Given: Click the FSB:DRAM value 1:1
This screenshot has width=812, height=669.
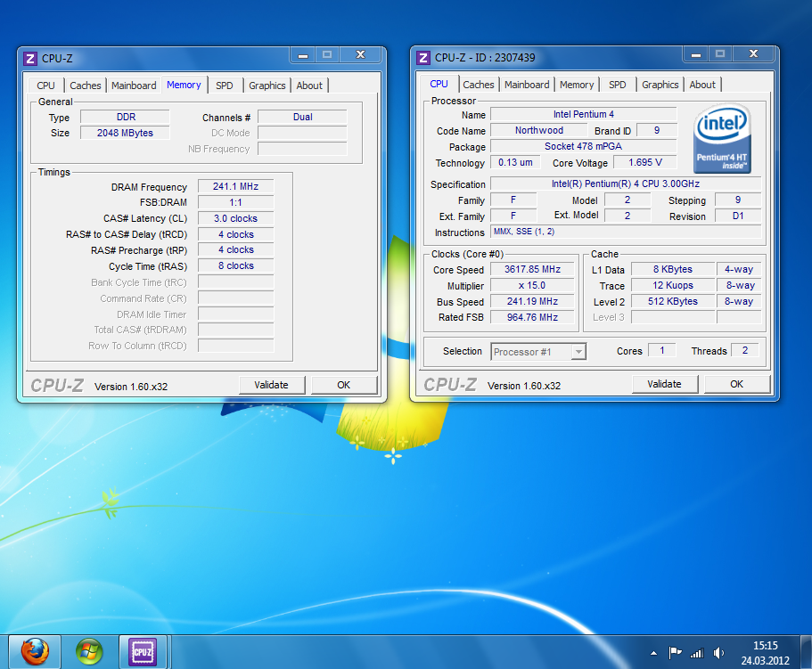Looking at the screenshot, I should [x=235, y=202].
